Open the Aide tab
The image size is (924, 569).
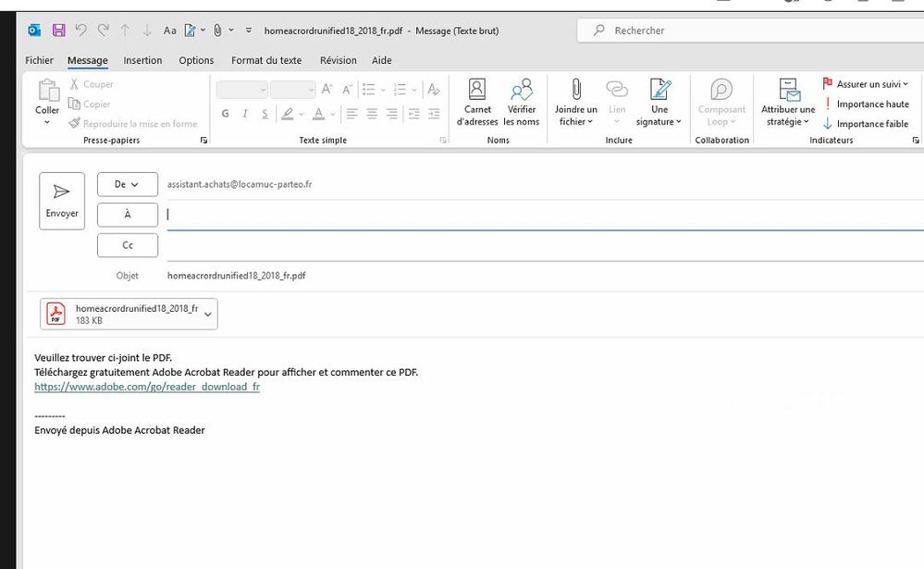tap(382, 60)
